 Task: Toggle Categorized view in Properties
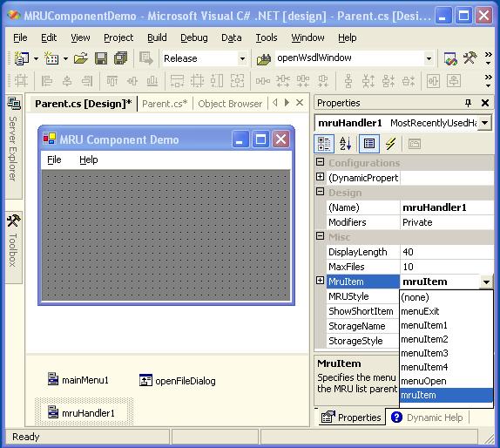click(x=324, y=144)
